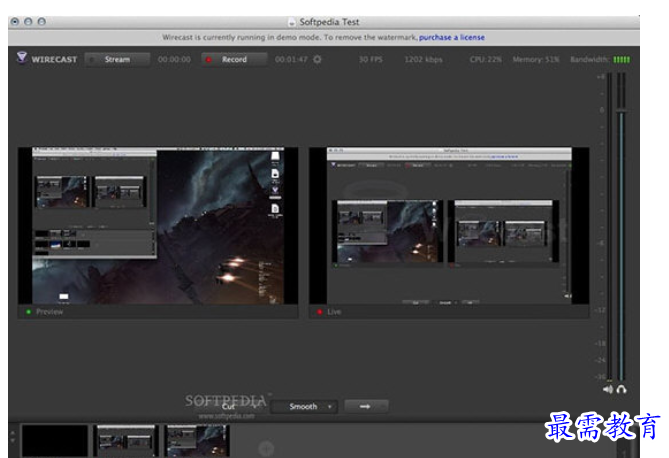Viewport: 669px width, 458px height.
Task: Click the Memory: 51% status text
Action: click(536, 59)
